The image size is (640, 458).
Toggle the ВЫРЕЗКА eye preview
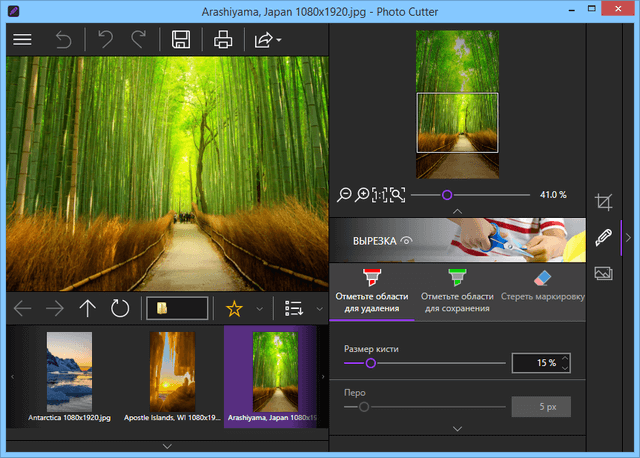[406, 241]
